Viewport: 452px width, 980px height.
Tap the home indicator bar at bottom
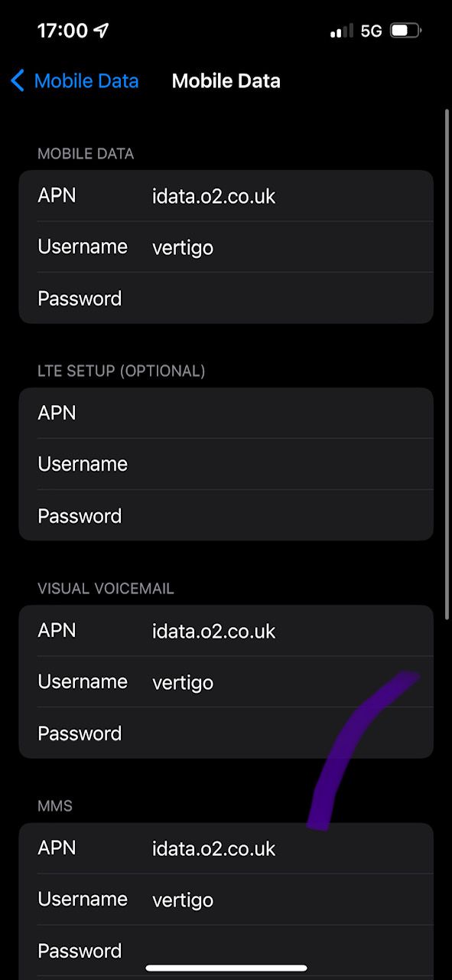coord(226,969)
